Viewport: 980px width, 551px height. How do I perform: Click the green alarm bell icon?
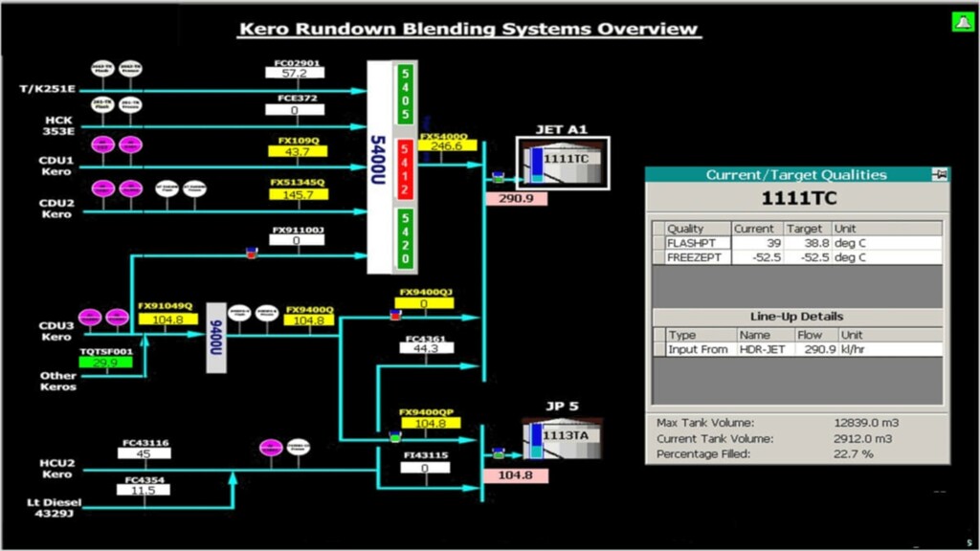tap(962, 22)
